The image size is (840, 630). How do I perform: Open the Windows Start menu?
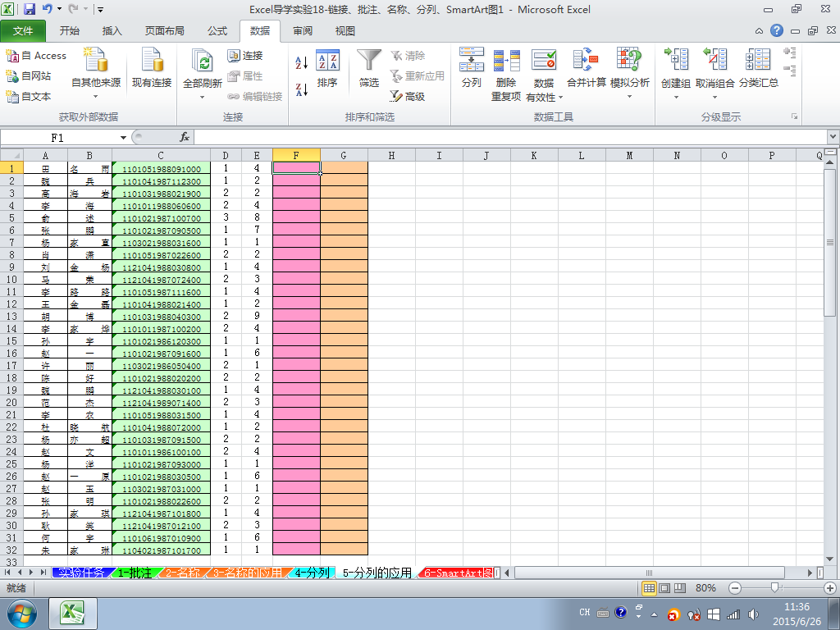pos(22,614)
